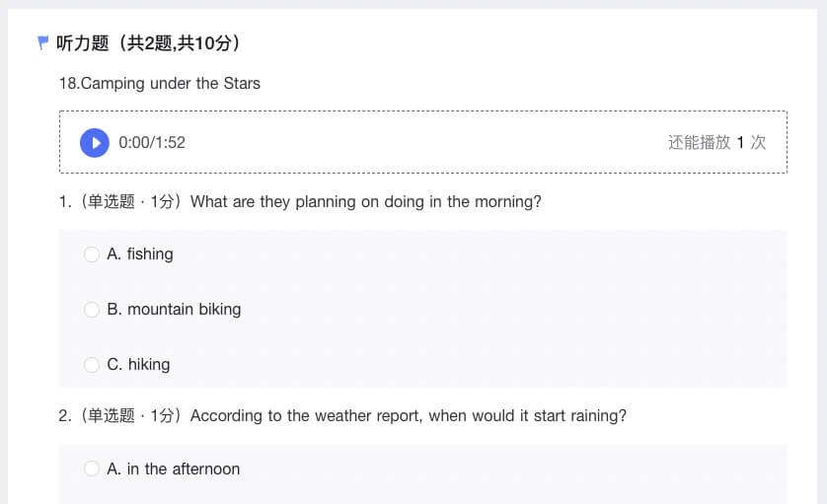Play the Camping under the Stars audio
The height and width of the screenshot is (504, 827).
click(x=95, y=143)
